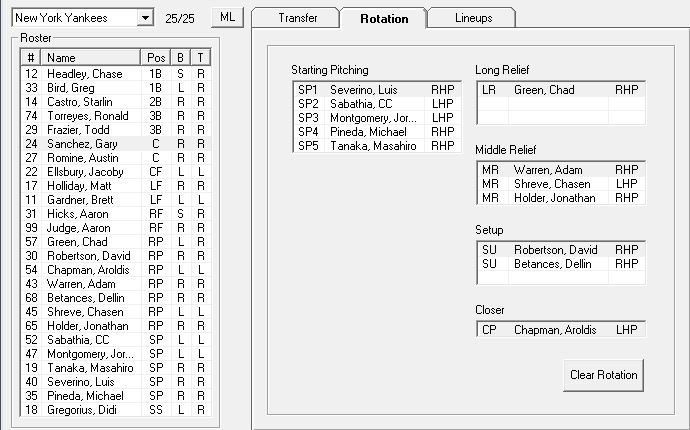Select Holder, Jonathan in the roster list
Screen dimensions: 690x430
116,326
